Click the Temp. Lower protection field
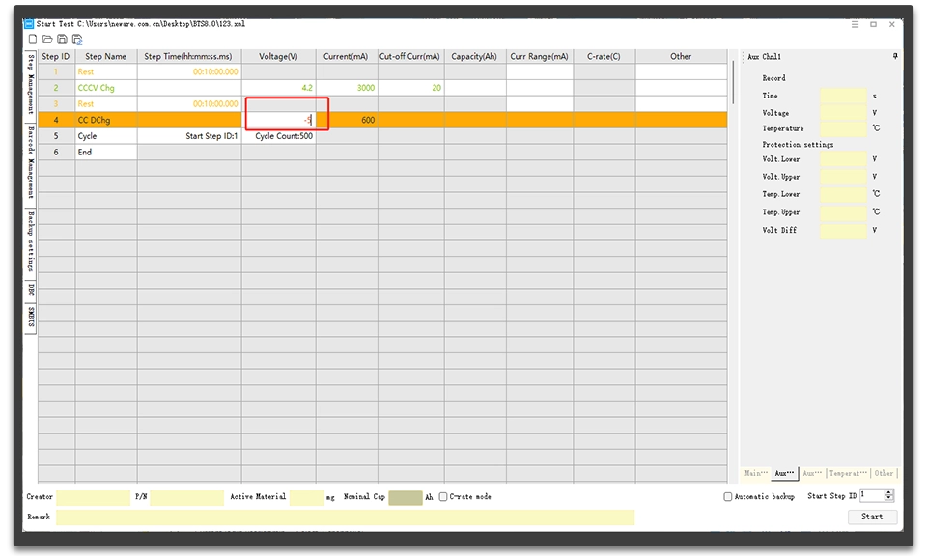Screen dimensions: 927x560 click(x=843, y=194)
